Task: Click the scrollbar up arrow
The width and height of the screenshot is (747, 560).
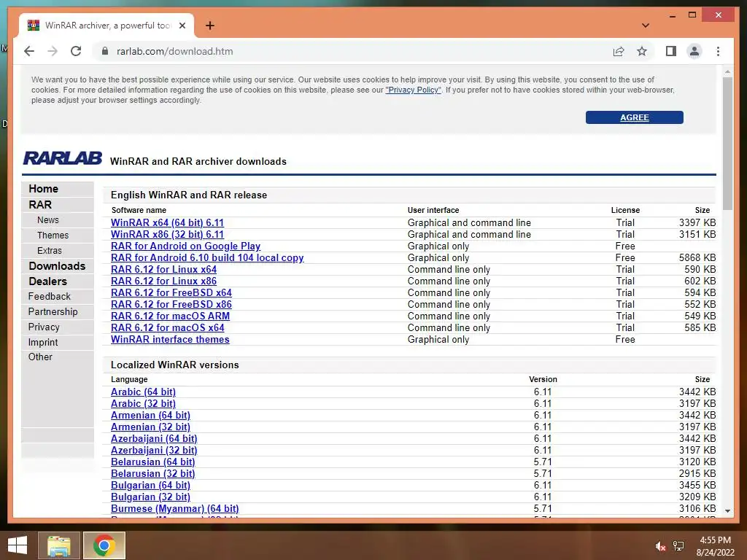Action: point(727,72)
